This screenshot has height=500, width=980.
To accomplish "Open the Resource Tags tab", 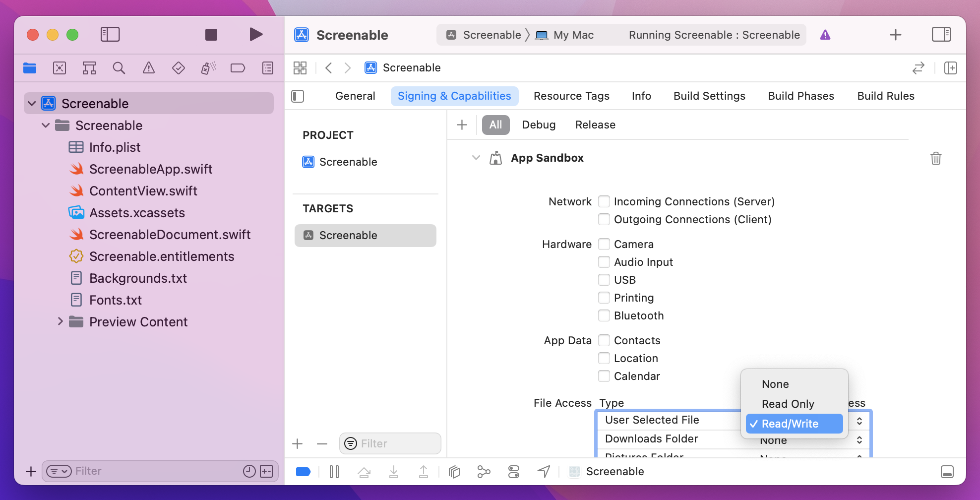I will pos(571,96).
